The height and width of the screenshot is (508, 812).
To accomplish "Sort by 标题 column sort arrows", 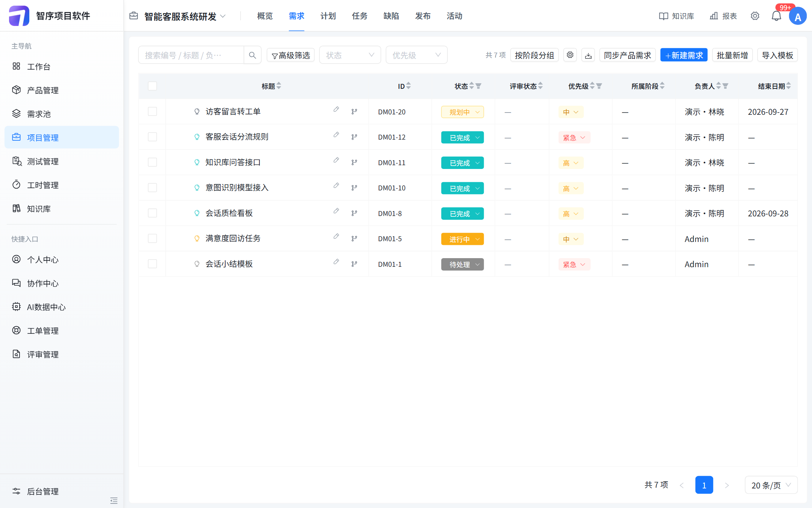I will 279,86.
